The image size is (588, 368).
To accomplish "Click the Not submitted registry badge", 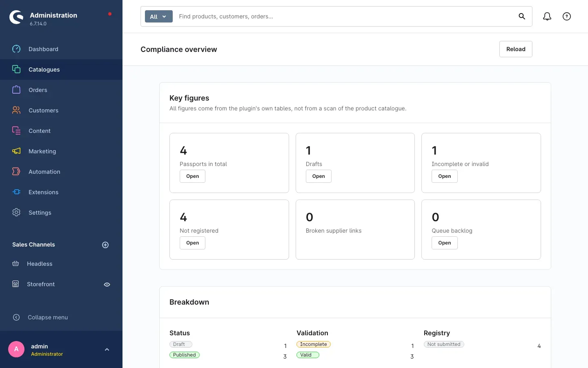I will point(444,344).
